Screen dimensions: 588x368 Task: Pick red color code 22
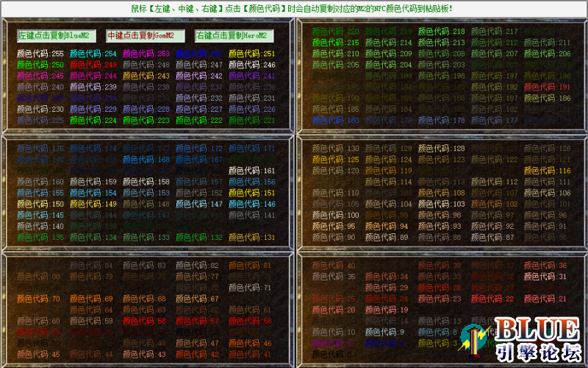pos(495,299)
